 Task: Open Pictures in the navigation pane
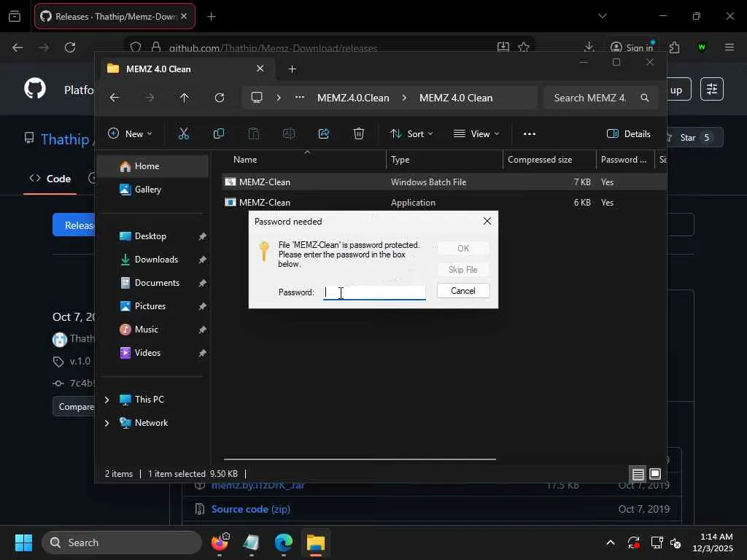152,306
